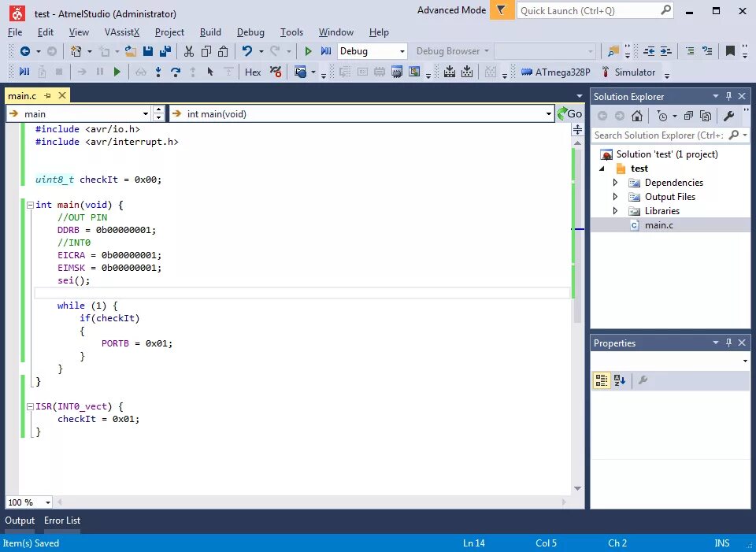
Task: Open Properties wrench icon in Solution Explorer
Action: pos(729,117)
